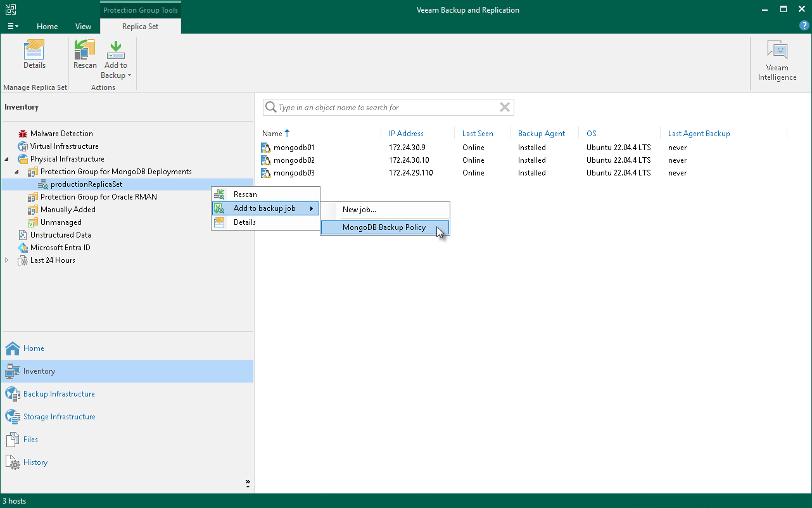
Task: Expand the Last 24 Hours node
Action: (x=7, y=260)
